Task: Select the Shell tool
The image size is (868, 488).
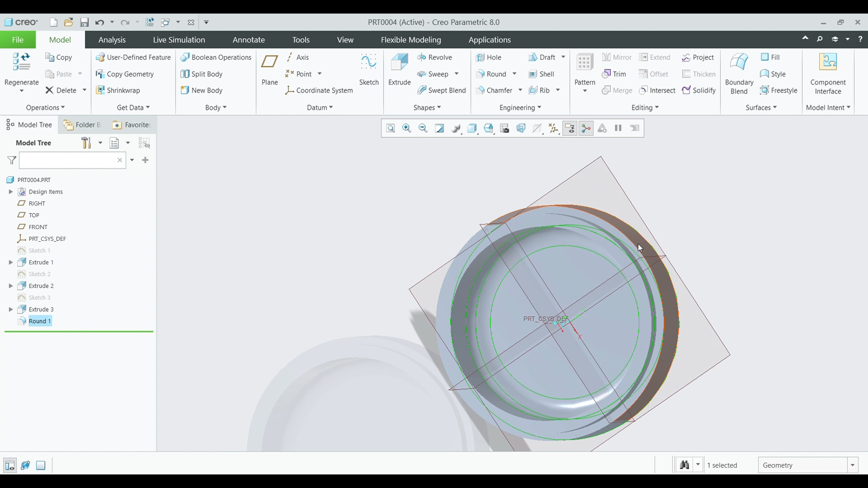Action: tap(542, 74)
